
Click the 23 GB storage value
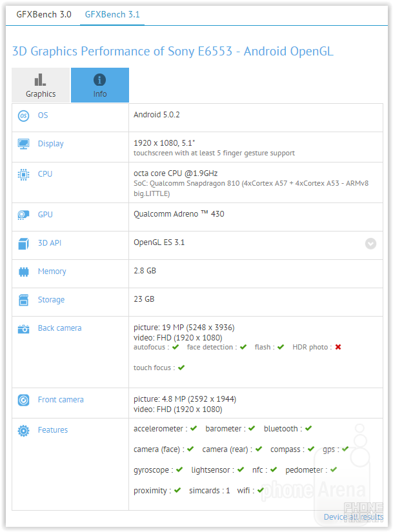[144, 299]
